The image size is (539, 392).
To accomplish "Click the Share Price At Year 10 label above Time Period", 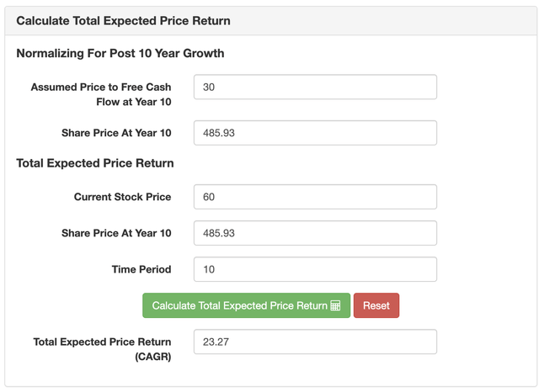I will (x=116, y=233).
